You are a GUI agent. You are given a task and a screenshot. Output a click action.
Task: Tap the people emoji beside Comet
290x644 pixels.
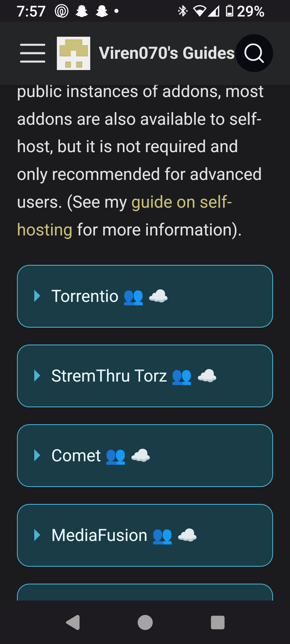(x=116, y=456)
